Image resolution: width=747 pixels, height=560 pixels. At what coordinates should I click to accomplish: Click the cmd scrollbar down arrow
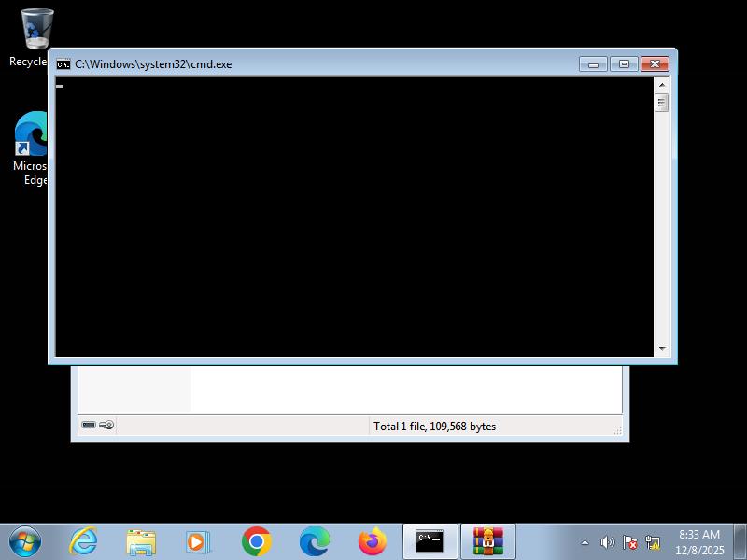click(662, 349)
